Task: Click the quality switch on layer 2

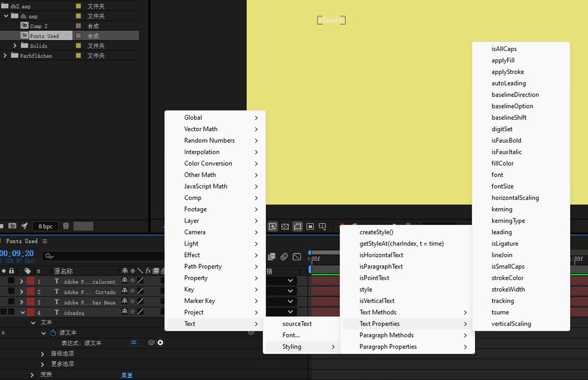Action: click(140, 291)
